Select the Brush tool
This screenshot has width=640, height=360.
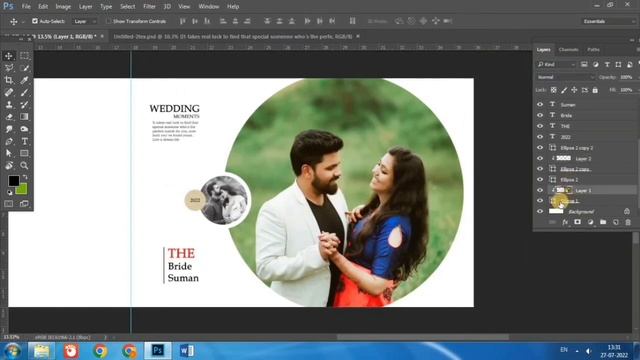click(x=24, y=92)
